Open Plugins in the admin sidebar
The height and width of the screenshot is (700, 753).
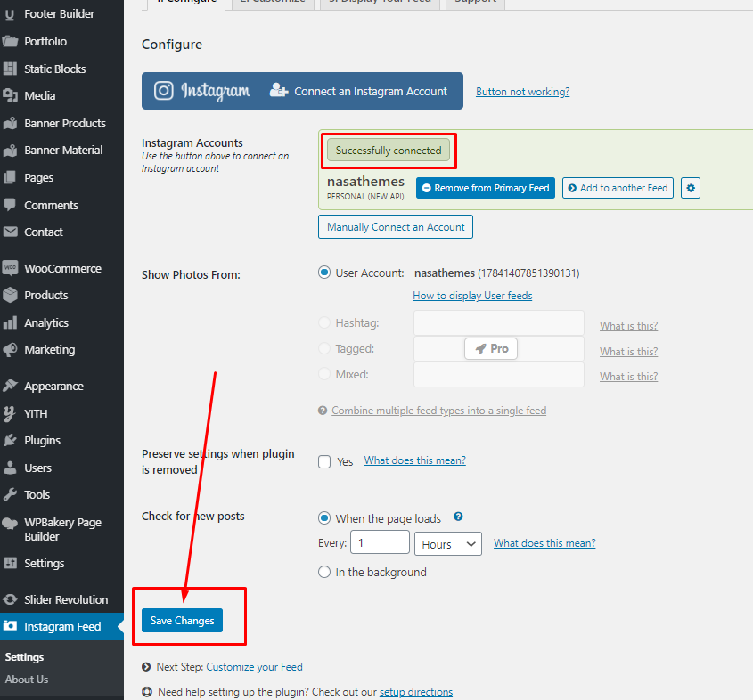click(42, 441)
